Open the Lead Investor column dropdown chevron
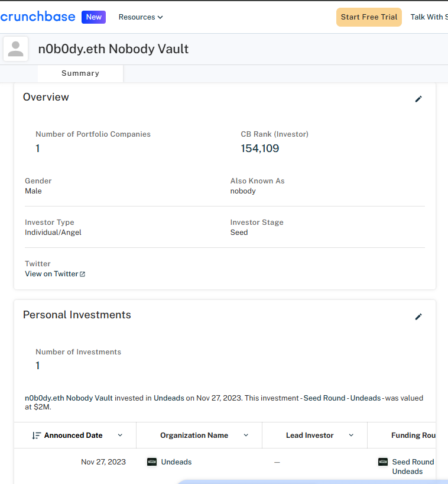Screen dimensions: 448x484 [x=351, y=435]
